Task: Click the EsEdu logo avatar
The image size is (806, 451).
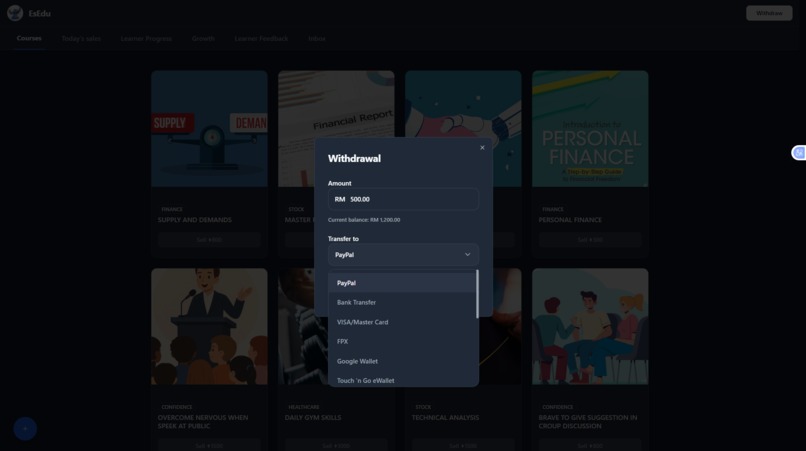Action: coord(15,13)
